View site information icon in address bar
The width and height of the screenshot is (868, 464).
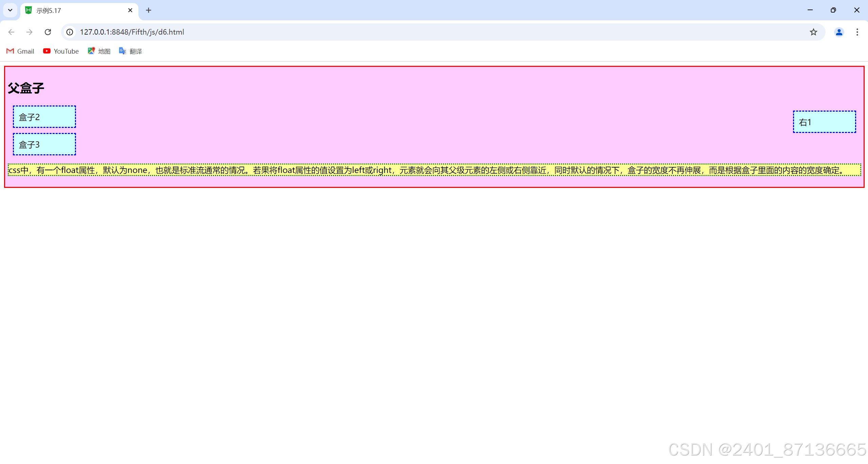pos(70,32)
